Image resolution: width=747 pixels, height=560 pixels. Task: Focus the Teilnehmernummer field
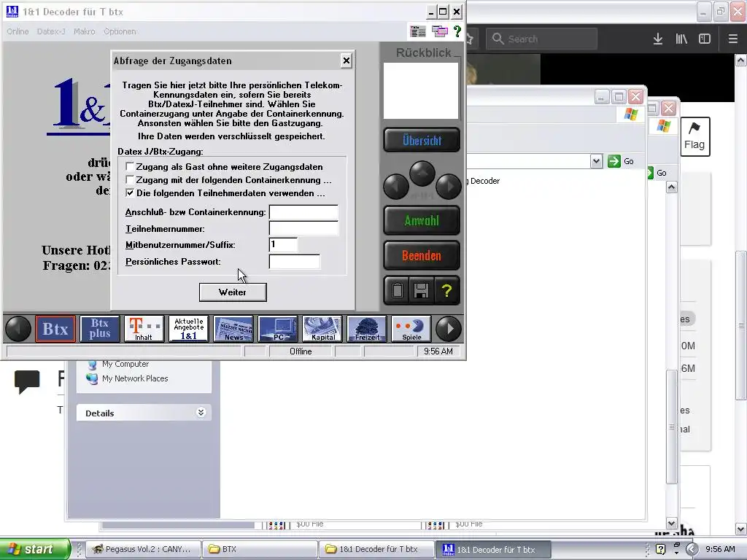click(303, 228)
